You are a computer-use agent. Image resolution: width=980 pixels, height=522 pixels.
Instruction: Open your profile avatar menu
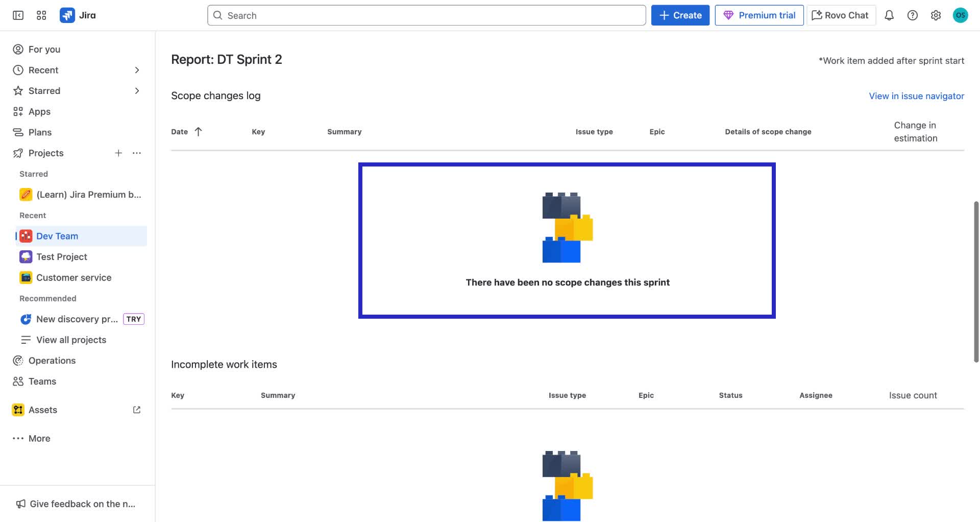961,15
